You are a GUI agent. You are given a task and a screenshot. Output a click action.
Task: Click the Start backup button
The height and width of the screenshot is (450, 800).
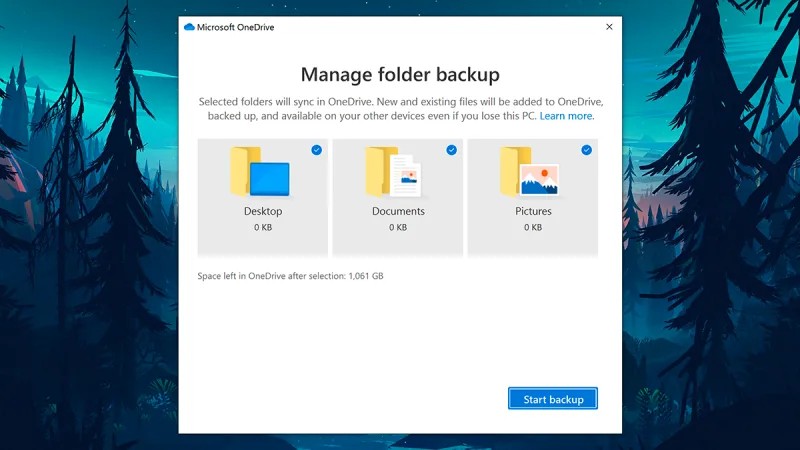coord(553,398)
